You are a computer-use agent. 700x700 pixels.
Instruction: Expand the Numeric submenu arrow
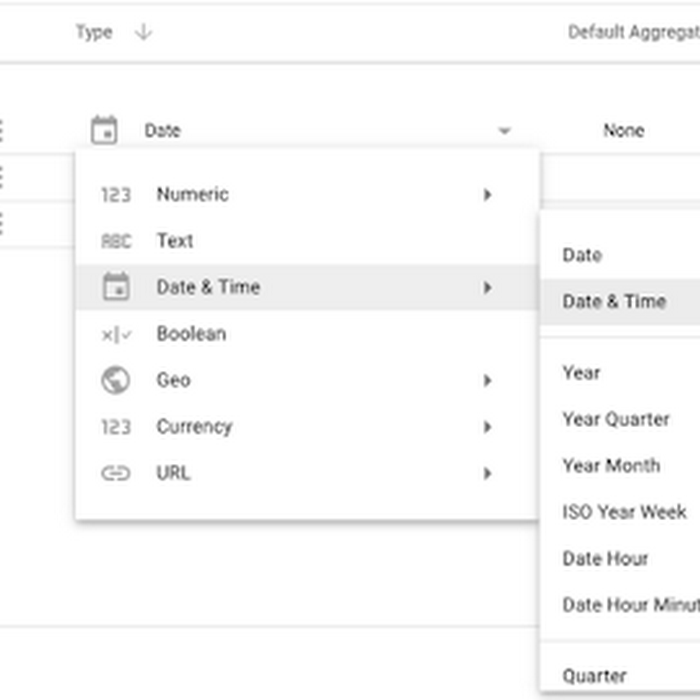pos(488,195)
